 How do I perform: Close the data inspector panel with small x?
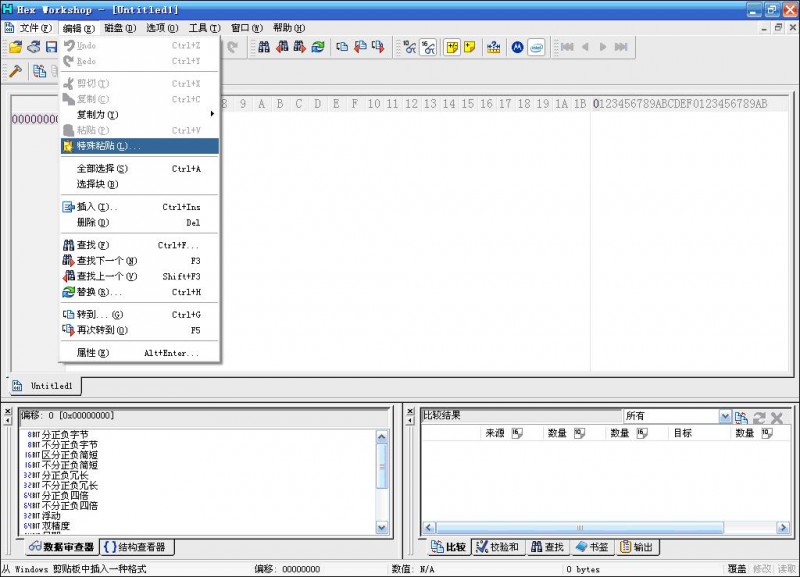[x=7, y=411]
